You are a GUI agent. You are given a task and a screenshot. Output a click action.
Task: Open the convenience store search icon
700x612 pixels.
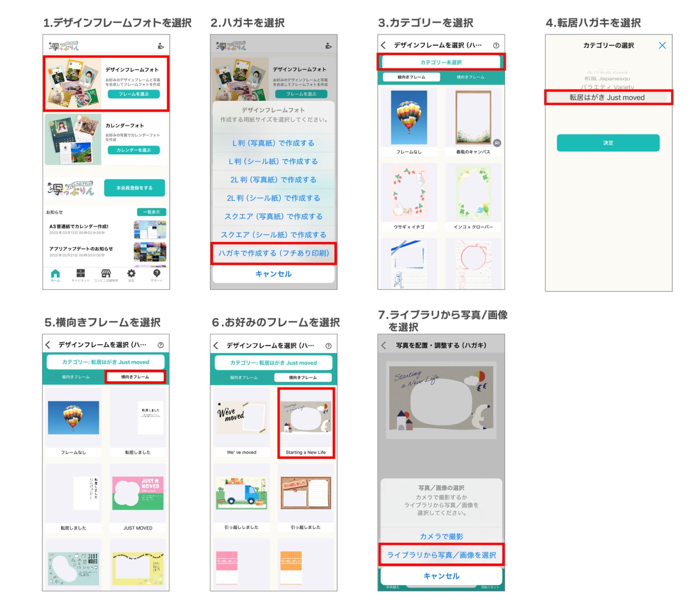click(106, 274)
